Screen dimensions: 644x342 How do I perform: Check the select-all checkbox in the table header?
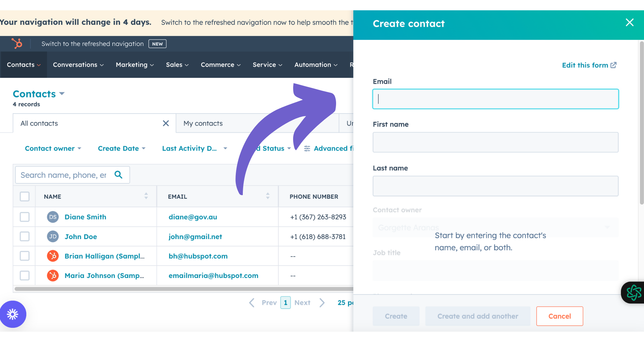24,196
